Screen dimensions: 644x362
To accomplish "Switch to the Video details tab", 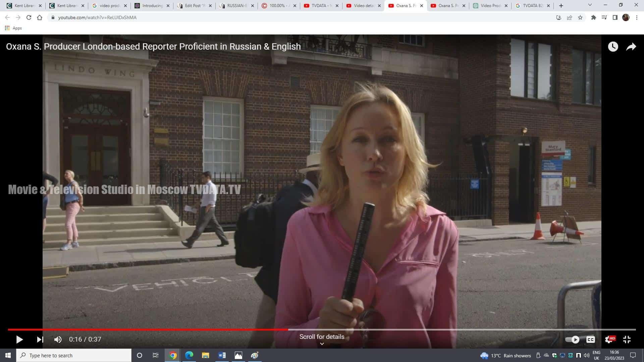I will pos(363,6).
